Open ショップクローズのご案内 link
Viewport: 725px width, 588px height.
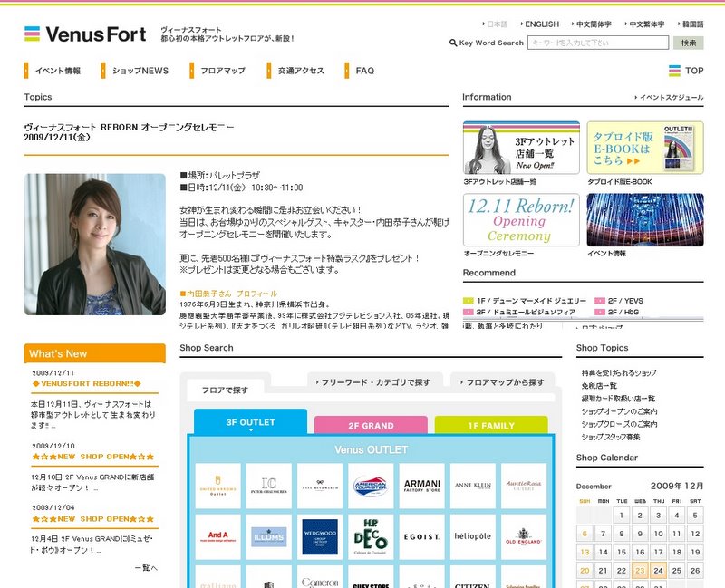pos(619,424)
